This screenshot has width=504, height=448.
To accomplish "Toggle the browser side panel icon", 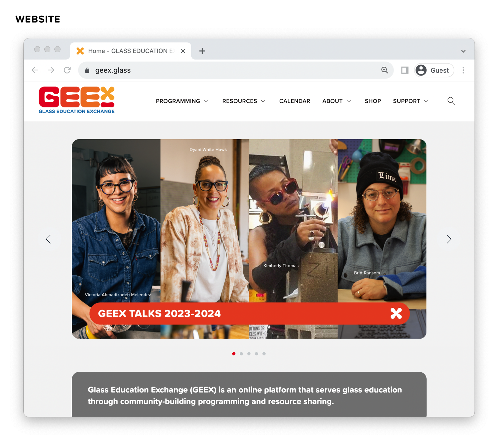I will pos(405,70).
